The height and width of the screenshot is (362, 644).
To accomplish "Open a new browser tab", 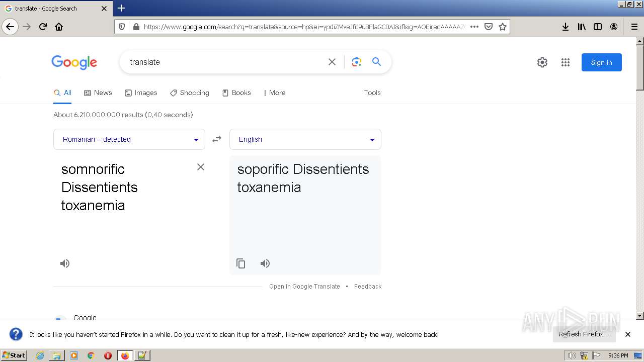I will point(121,8).
